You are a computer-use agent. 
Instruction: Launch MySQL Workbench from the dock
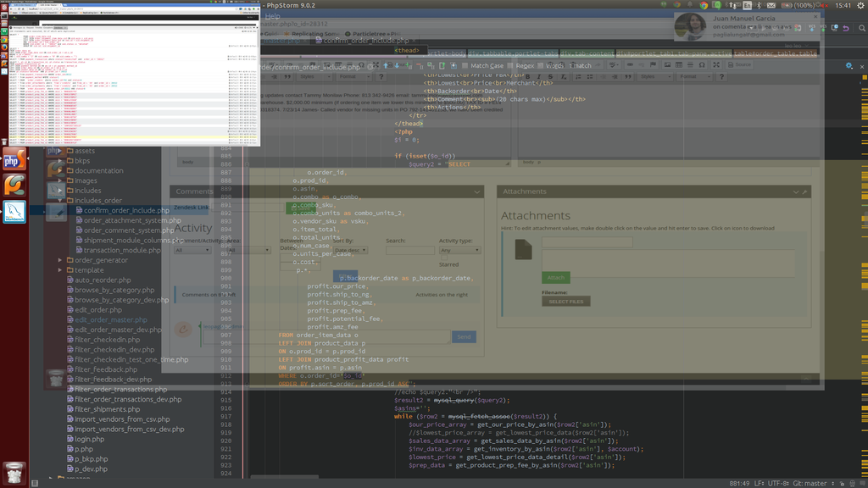15,212
